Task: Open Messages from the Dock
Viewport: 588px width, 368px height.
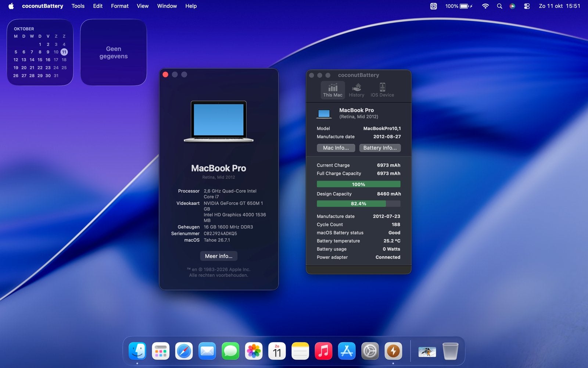Action: pyautogui.click(x=230, y=351)
